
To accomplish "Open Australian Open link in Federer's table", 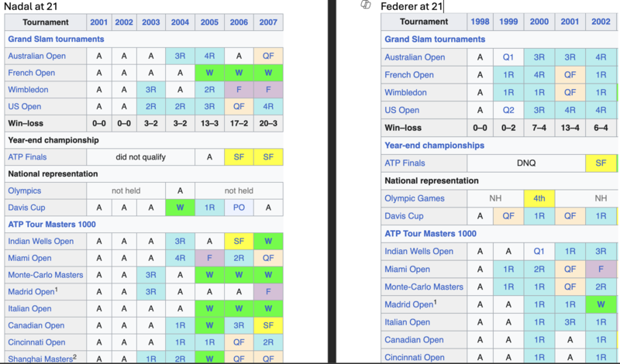I will (x=415, y=57).
